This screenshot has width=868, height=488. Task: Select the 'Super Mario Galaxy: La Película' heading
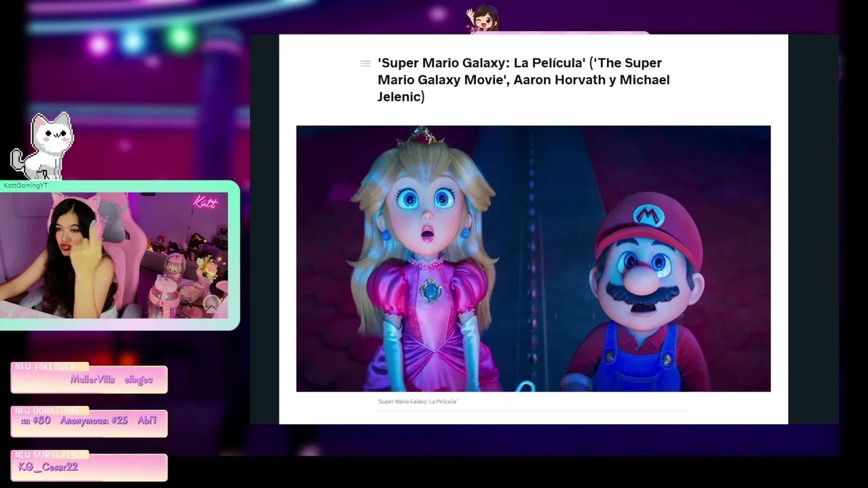(x=524, y=80)
